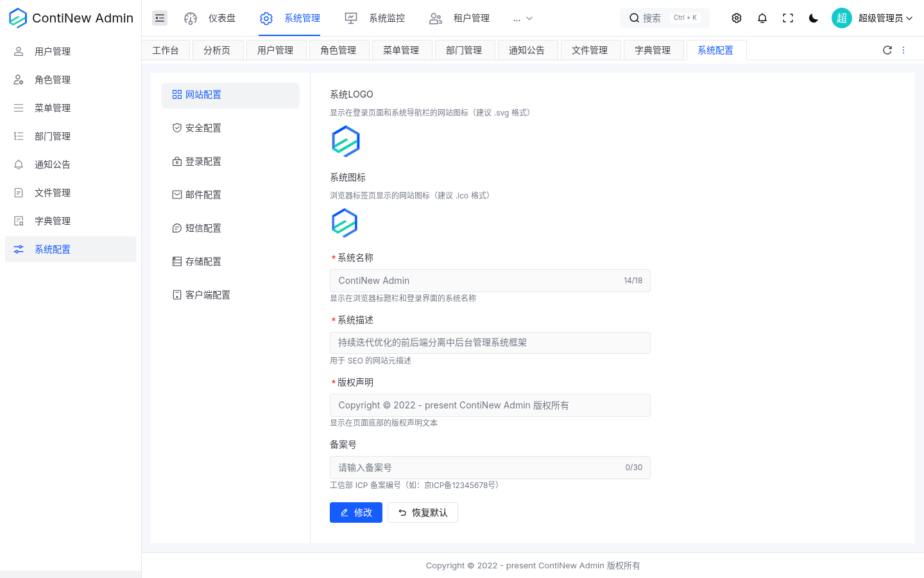Go to 系统监控 top menu
This screenshot has width=924, height=578.
pyautogui.click(x=375, y=18)
